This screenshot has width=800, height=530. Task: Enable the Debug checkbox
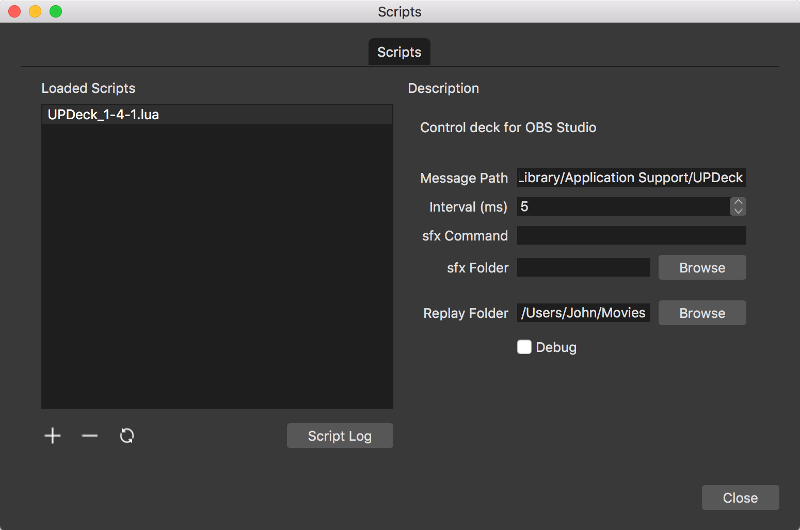click(524, 347)
